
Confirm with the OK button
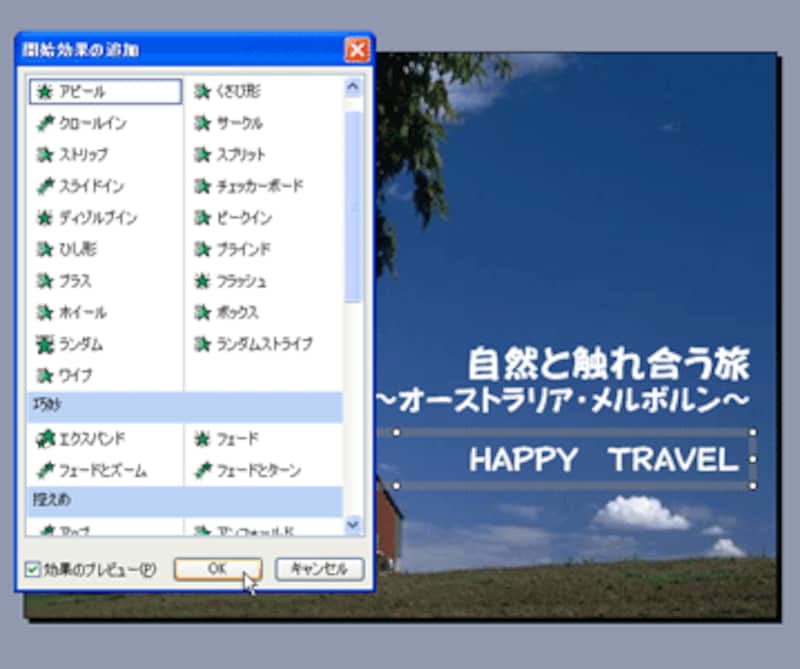point(217,569)
